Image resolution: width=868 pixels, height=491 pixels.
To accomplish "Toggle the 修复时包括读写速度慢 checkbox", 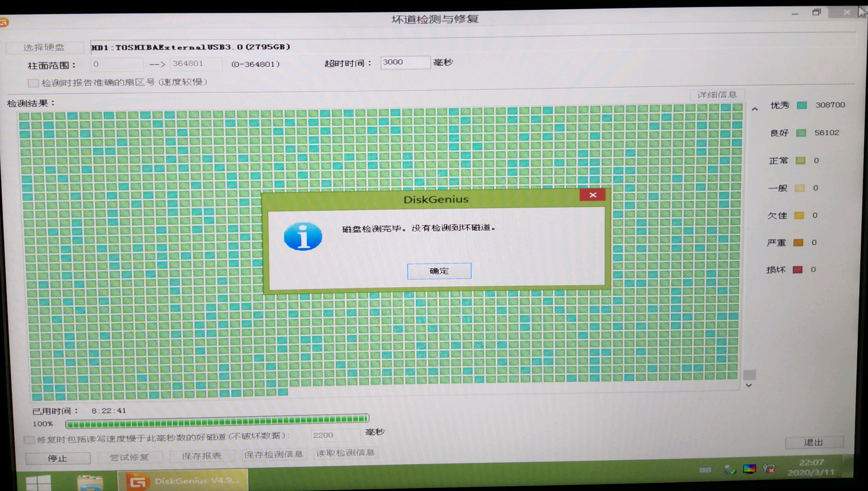I will click(x=29, y=440).
